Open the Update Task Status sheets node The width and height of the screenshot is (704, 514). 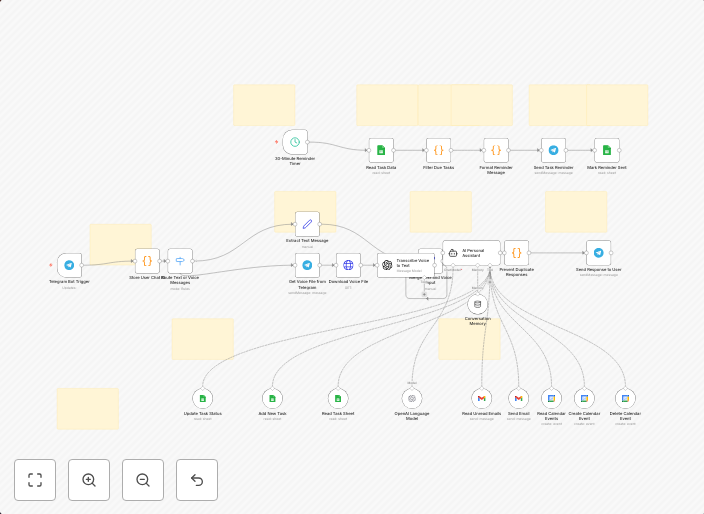(x=202, y=398)
